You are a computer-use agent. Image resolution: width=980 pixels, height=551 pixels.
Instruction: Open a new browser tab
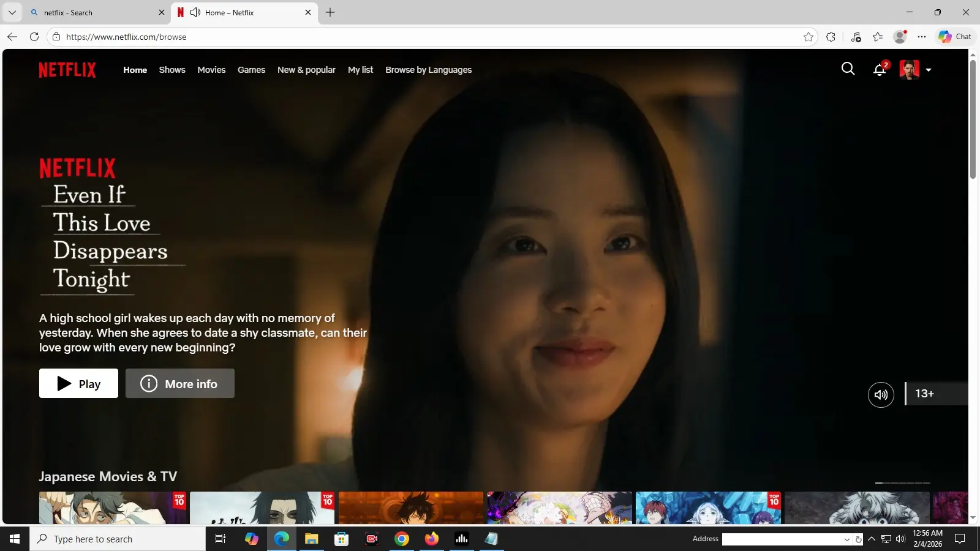[x=330, y=12]
